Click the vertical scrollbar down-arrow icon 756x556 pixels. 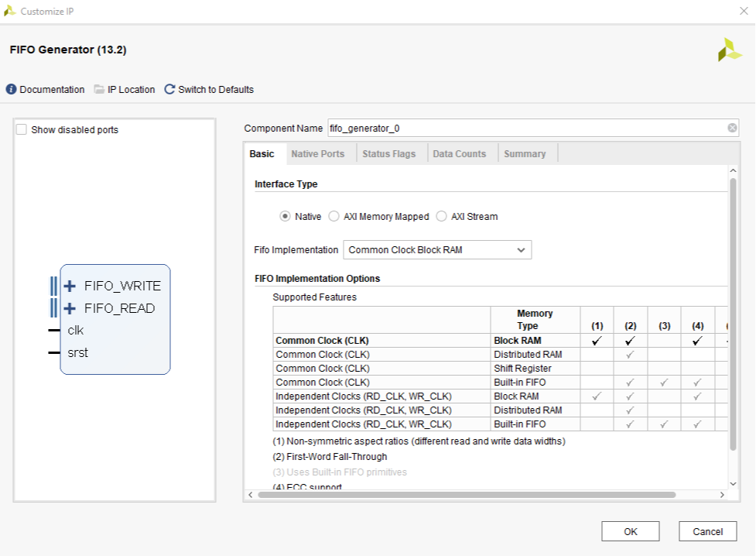click(732, 482)
